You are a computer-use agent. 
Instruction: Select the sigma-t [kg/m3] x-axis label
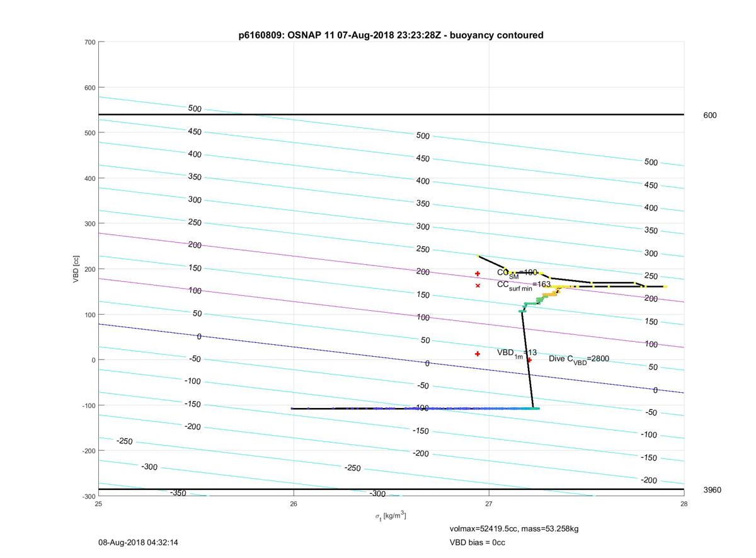coord(391,516)
